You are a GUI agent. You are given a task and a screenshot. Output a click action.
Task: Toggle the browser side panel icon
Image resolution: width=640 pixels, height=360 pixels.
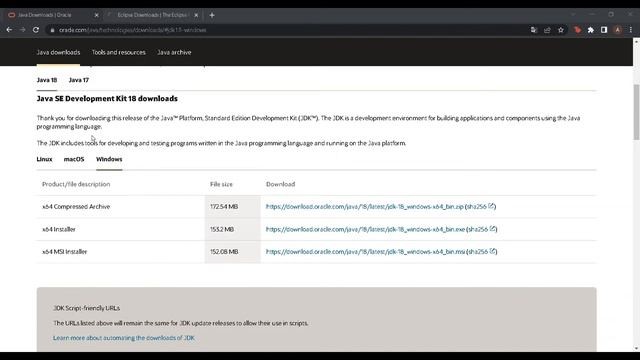coord(604,30)
